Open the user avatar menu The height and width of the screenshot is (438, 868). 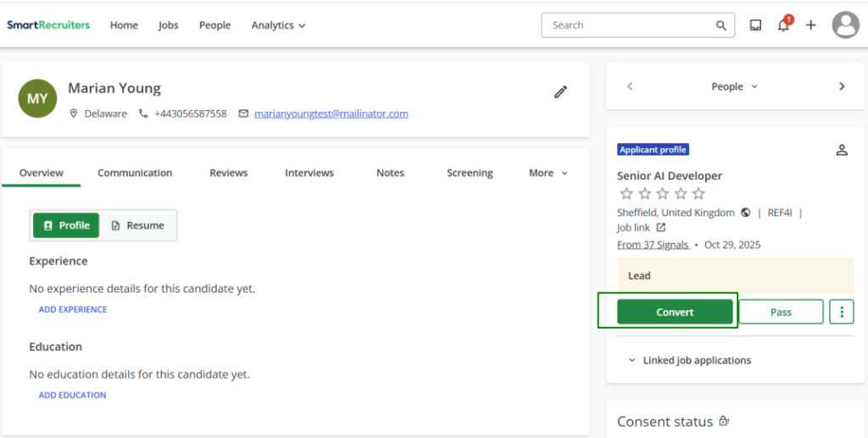[x=845, y=25]
